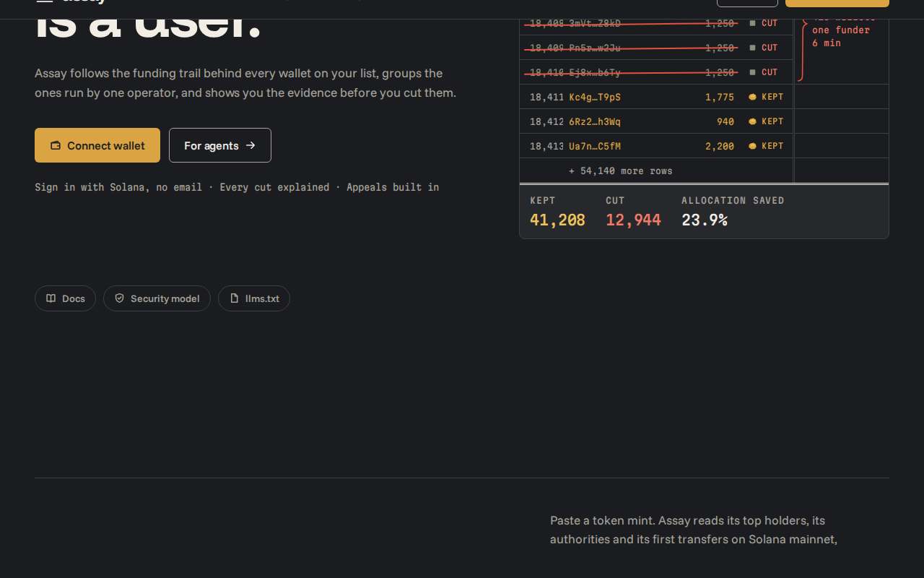Click the CUT total 12,944
924x578 pixels.
[x=633, y=220]
